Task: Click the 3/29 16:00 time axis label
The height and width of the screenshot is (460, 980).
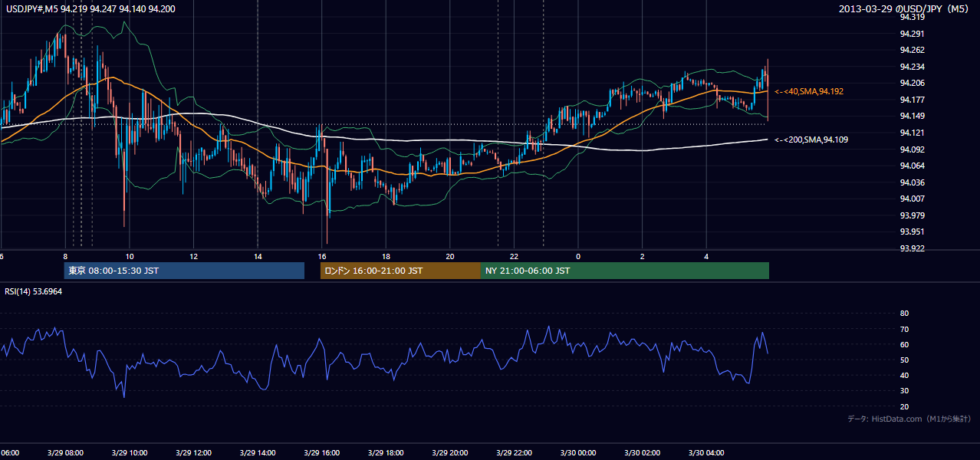Action: [322, 452]
